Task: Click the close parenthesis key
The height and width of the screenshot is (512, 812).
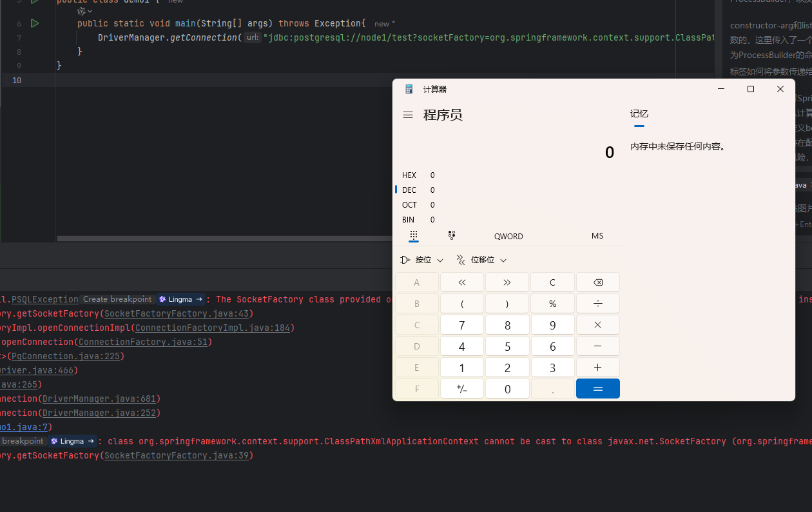Action: point(507,304)
